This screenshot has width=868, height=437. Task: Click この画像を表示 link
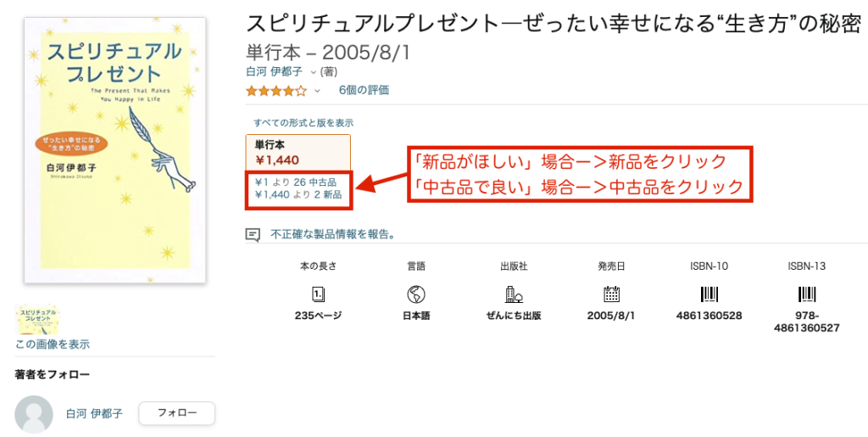coord(52,344)
